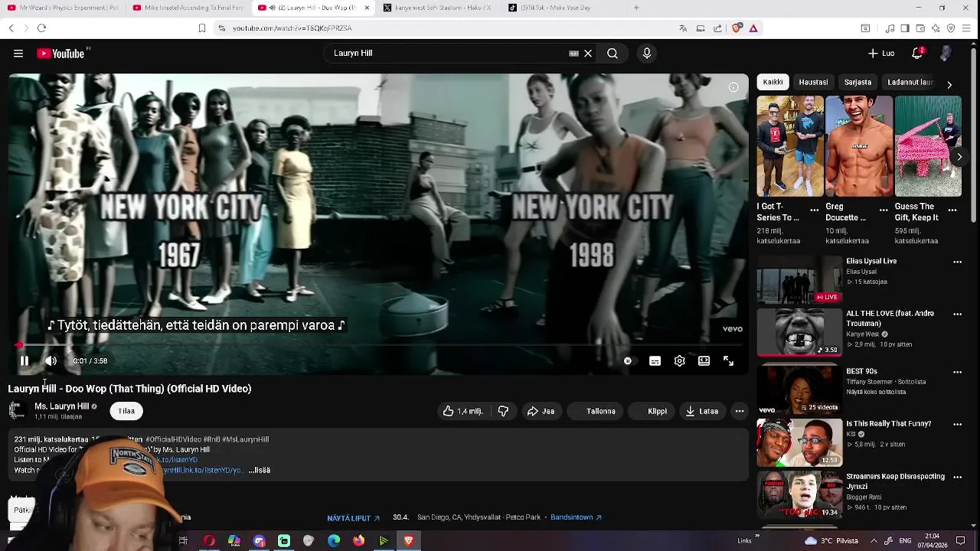Select the Kaikki filter chip

773,82
